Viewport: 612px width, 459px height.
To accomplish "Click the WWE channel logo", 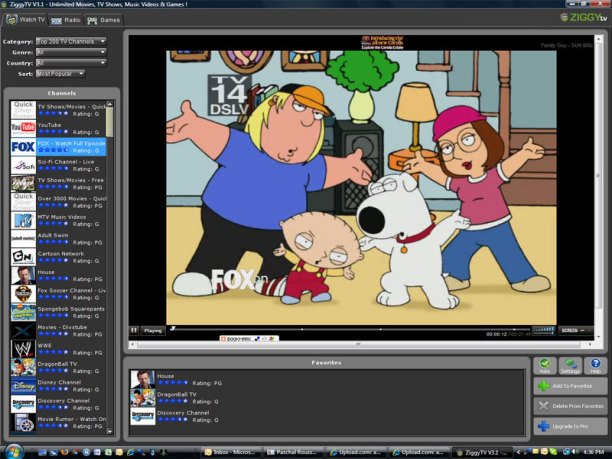I will [x=23, y=349].
